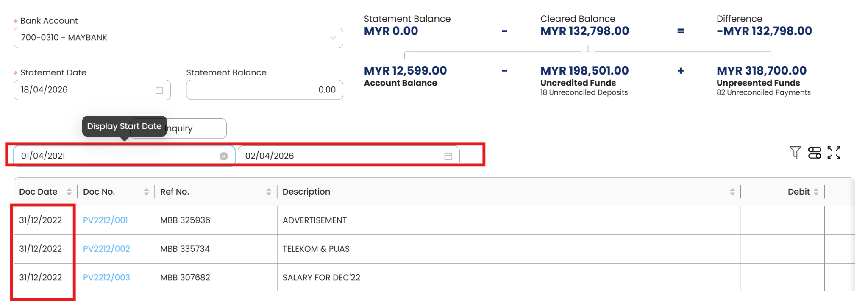This screenshot has width=868, height=301.
Task: Expand table to fullscreen view
Action: click(834, 153)
